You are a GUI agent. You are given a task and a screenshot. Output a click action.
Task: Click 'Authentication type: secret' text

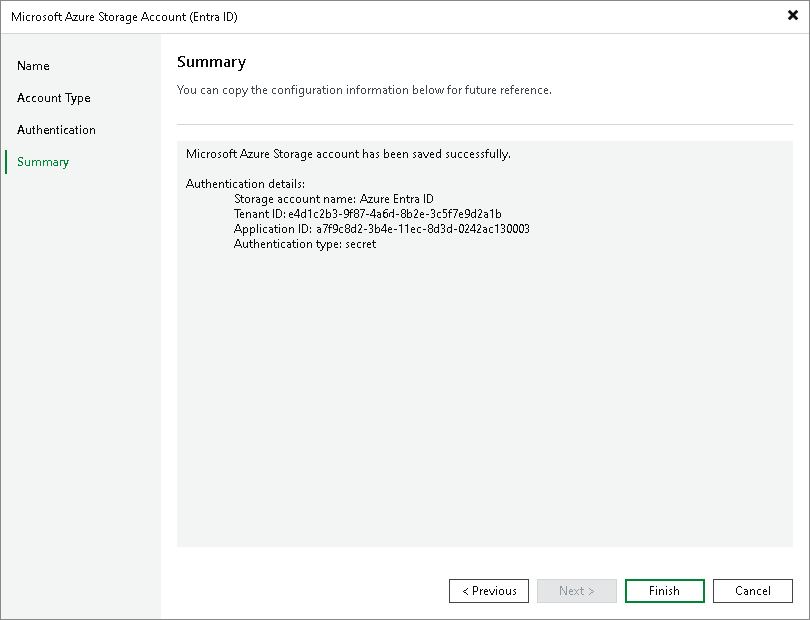pyautogui.click(x=305, y=244)
